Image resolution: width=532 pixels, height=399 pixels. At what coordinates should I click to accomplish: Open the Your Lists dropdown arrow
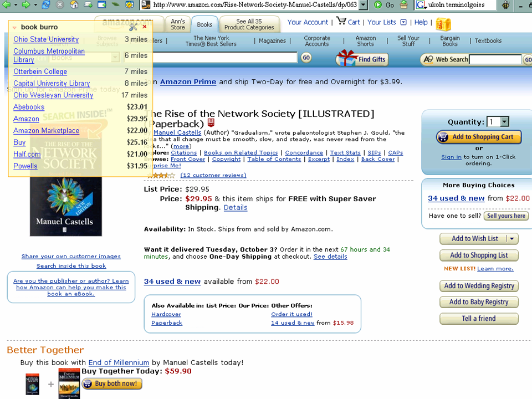[403, 22]
